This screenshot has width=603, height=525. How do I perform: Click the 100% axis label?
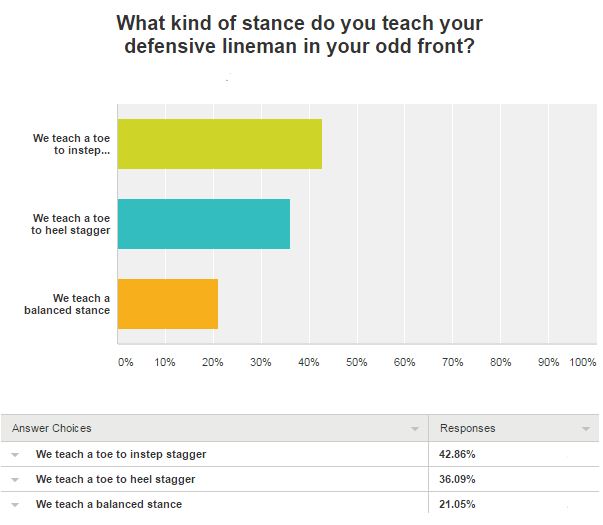point(582,362)
